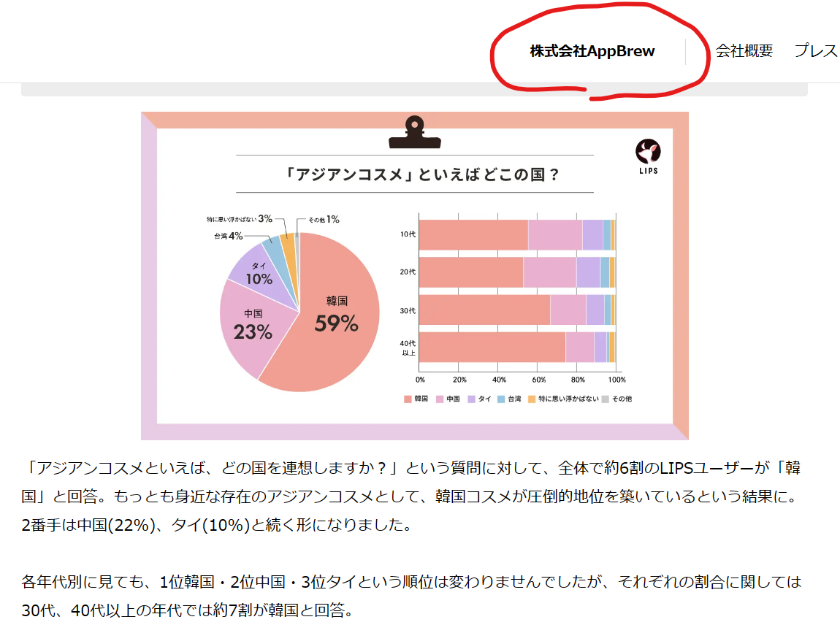Click the 特に思い浮かばない orange legend swatch
Screen dimensions: 840x633
(x=532, y=399)
